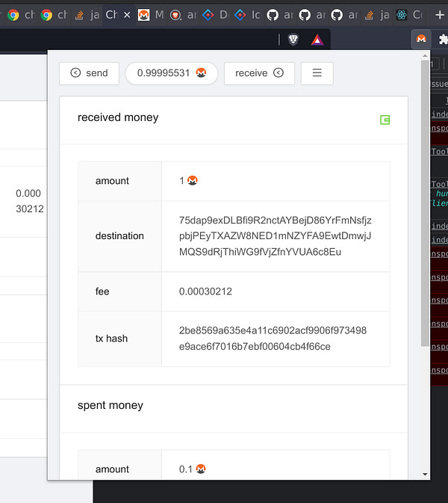
Task: Click the receive button
Action: coord(259,73)
